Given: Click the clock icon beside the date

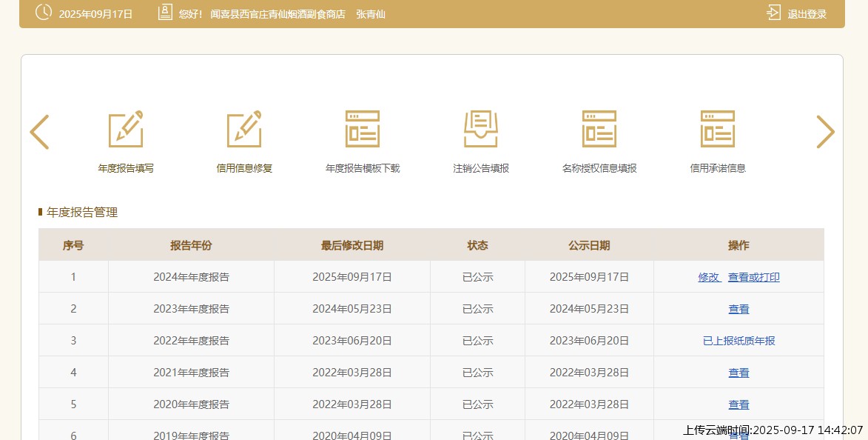Looking at the screenshot, I should coord(44,12).
